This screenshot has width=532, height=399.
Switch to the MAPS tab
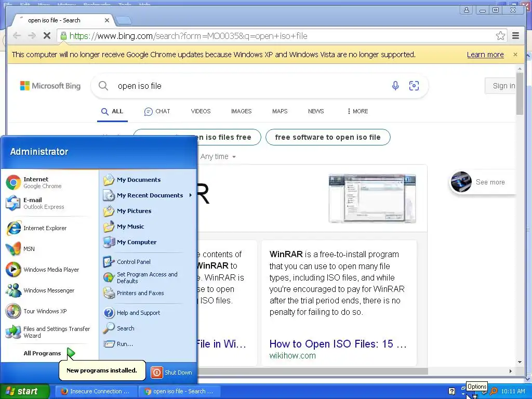(280, 111)
